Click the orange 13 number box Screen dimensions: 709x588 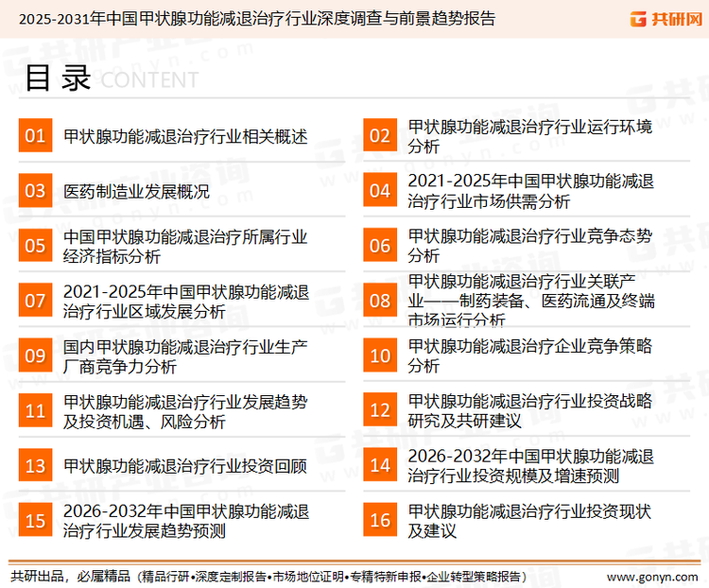(35, 465)
